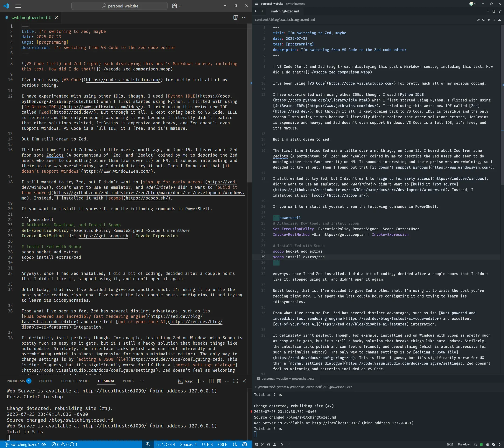Image resolution: width=504 pixels, height=448 pixels.
Task: Expand the new terminal launch profile dropdown
Action: 204,381
